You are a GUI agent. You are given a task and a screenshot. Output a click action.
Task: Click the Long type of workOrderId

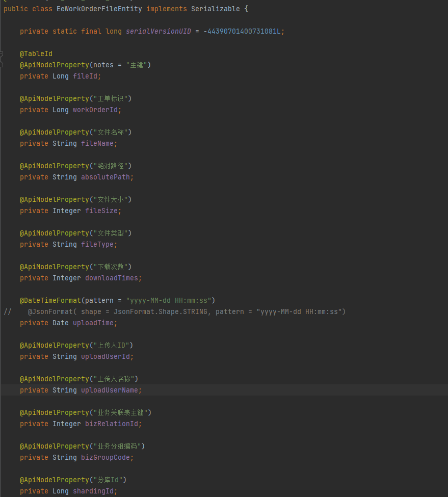pyautogui.click(x=61, y=110)
